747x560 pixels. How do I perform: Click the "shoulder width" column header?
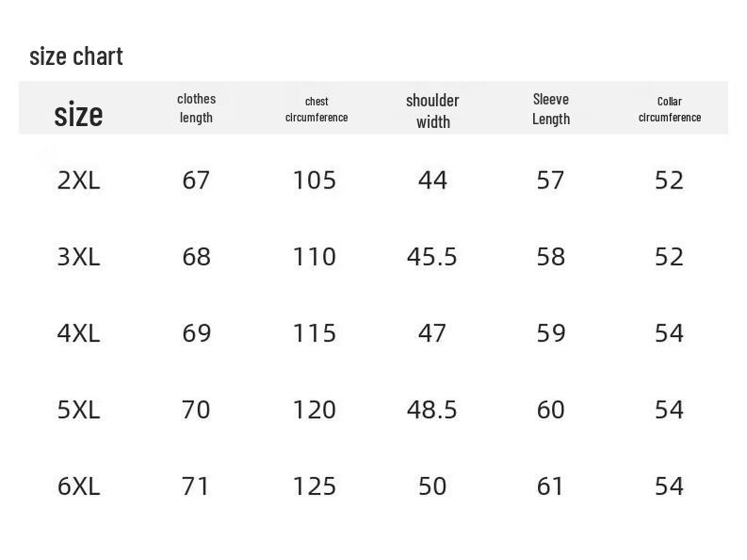(432, 110)
